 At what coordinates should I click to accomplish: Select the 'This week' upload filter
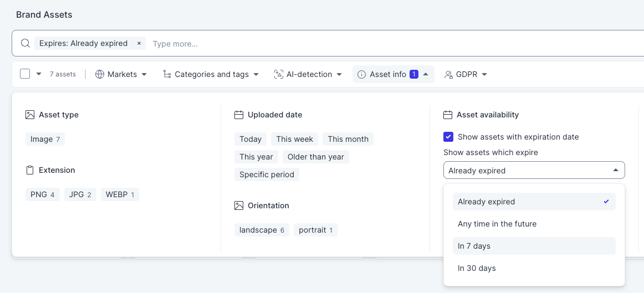(294, 139)
